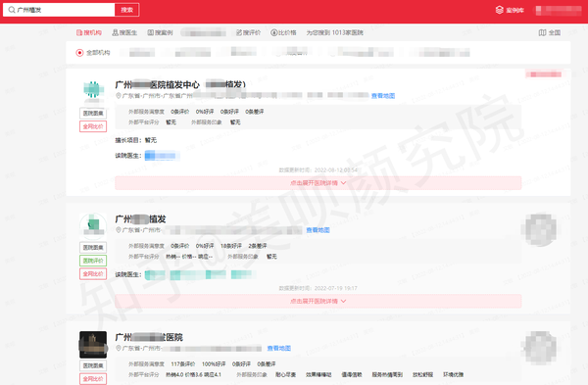Image resolution: width=588 pixels, height=385 pixels.
Task: Click the first teal doctor tag in 广州 植发 card
Action: 155,274
